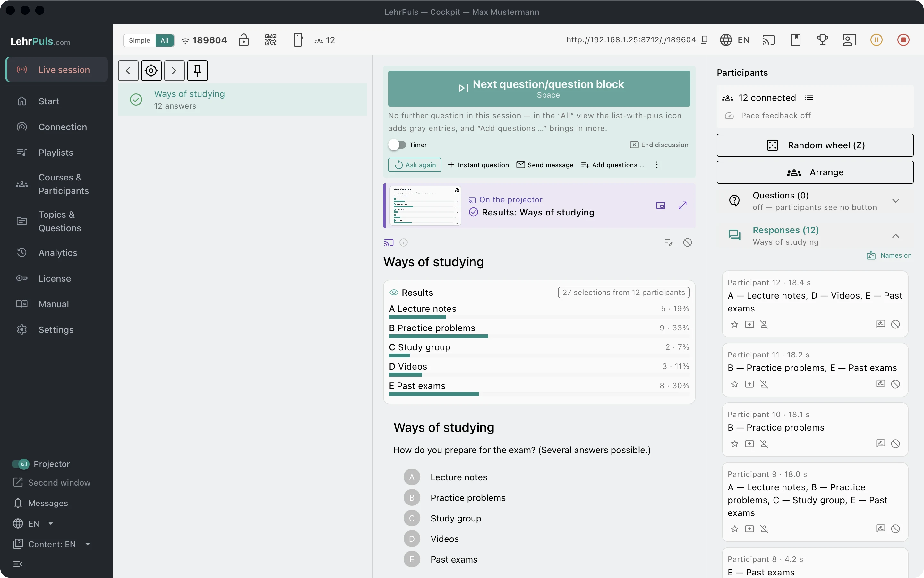Click the target focus icon in navigation row
The image size is (924, 578).
151,70
